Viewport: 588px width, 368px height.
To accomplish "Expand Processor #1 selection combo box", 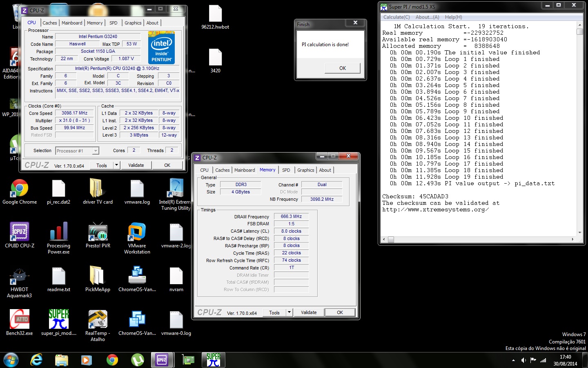I will 77,151.
